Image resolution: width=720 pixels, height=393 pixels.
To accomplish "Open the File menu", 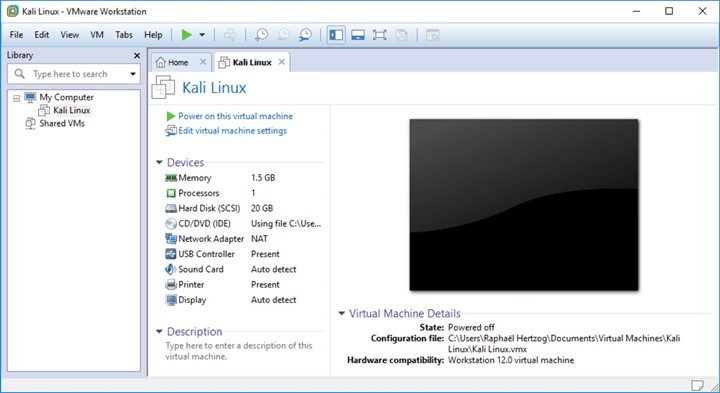I will 16,35.
